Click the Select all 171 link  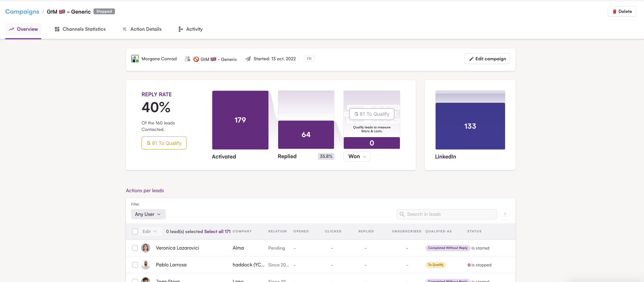click(x=217, y=231)
